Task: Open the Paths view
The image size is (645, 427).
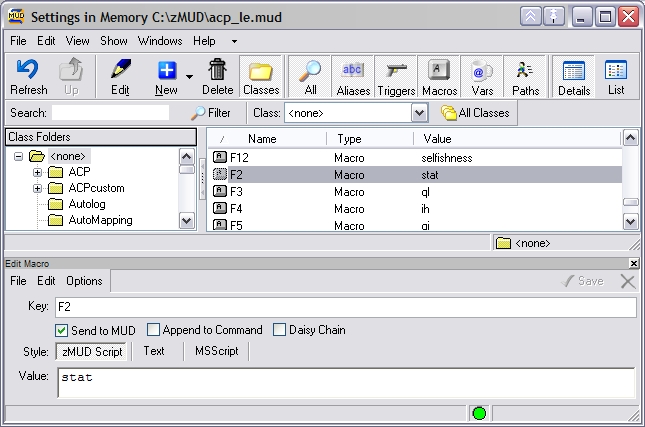Action: (526, 77)
